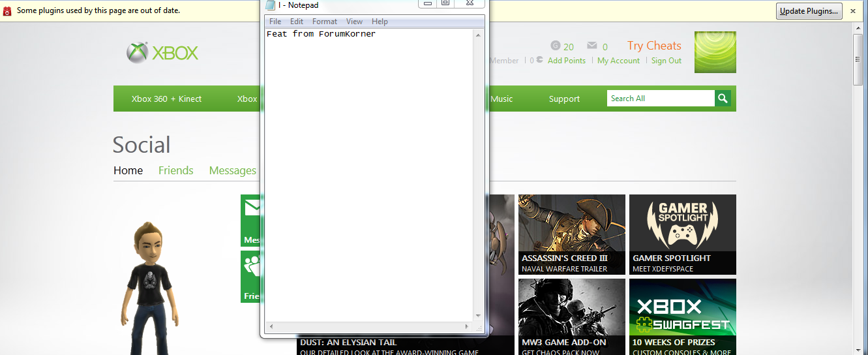Screen dimensions: 868x355
Task: Click Notepad horizontal scrollbar left arrow
Action: [x=270, y=326]
